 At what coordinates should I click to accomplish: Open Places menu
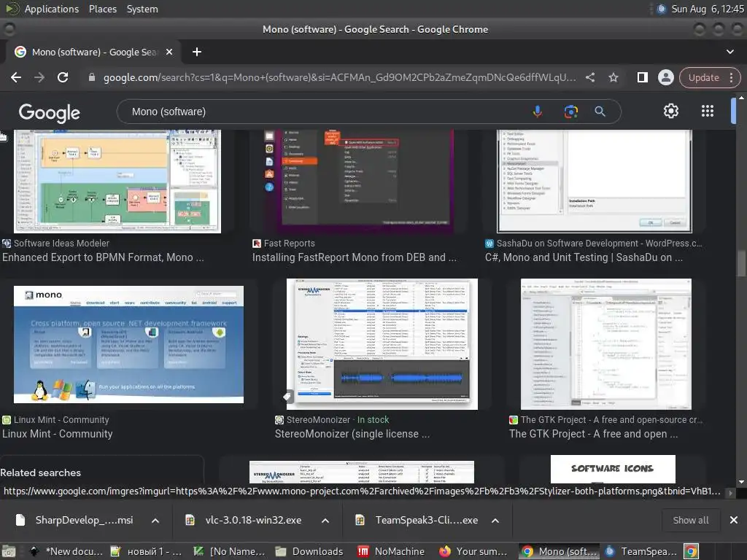pyautogui.click(x=102, y=9)
